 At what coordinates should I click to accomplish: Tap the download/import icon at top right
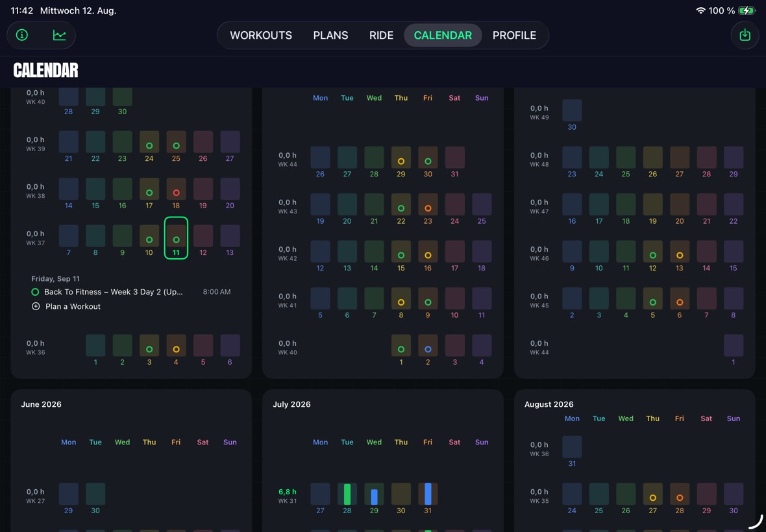(x=745, y=35)
